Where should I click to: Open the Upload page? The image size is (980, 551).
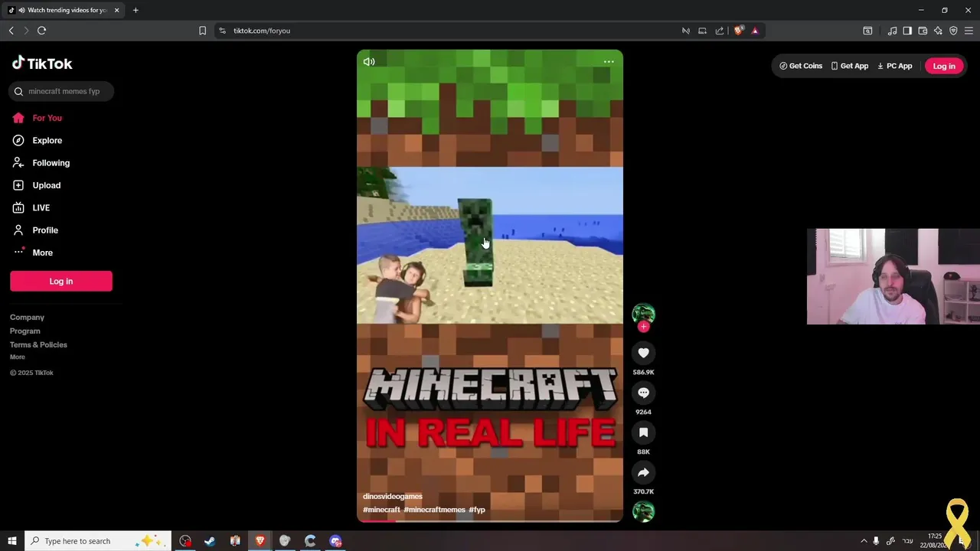46,185
